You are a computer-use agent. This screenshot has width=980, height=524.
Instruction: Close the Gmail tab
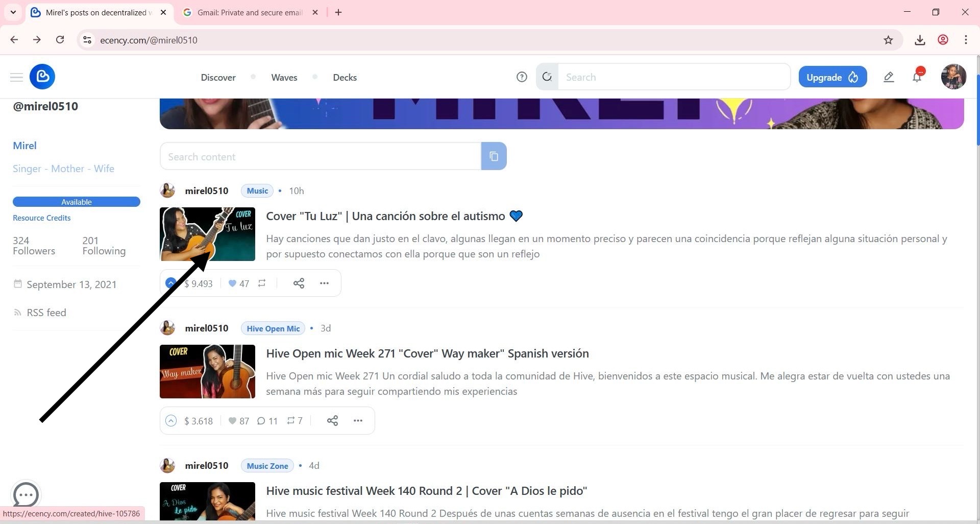coord(315,12)
